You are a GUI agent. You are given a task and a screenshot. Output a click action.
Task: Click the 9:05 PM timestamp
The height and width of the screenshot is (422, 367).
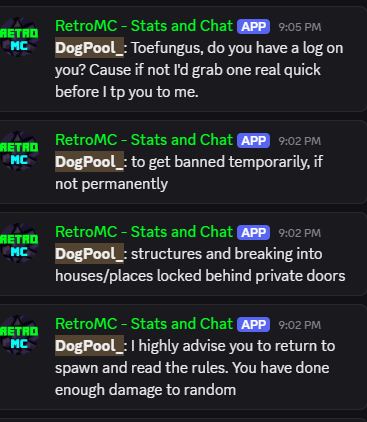click(300, 27)
